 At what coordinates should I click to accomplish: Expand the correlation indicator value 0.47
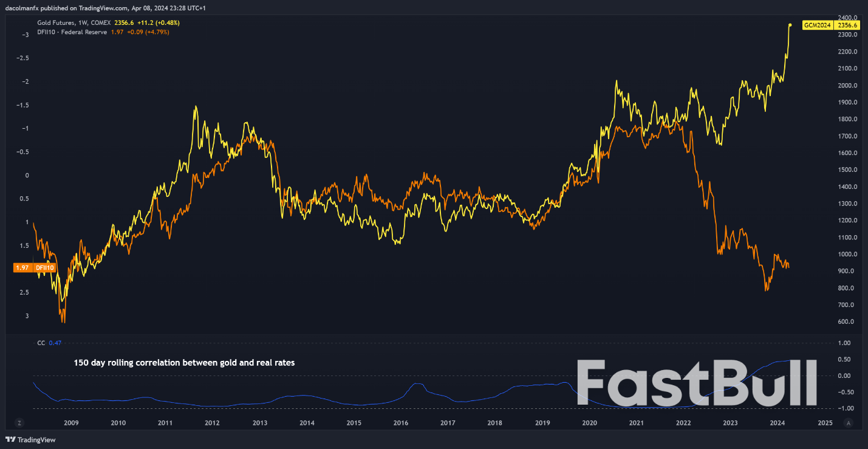(55, 343)
